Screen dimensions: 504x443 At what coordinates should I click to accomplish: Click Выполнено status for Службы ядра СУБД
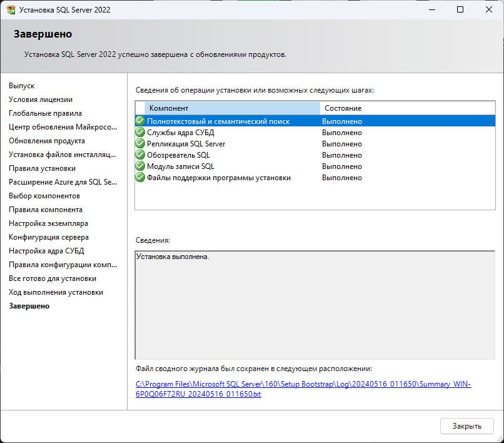coord(341,133)
